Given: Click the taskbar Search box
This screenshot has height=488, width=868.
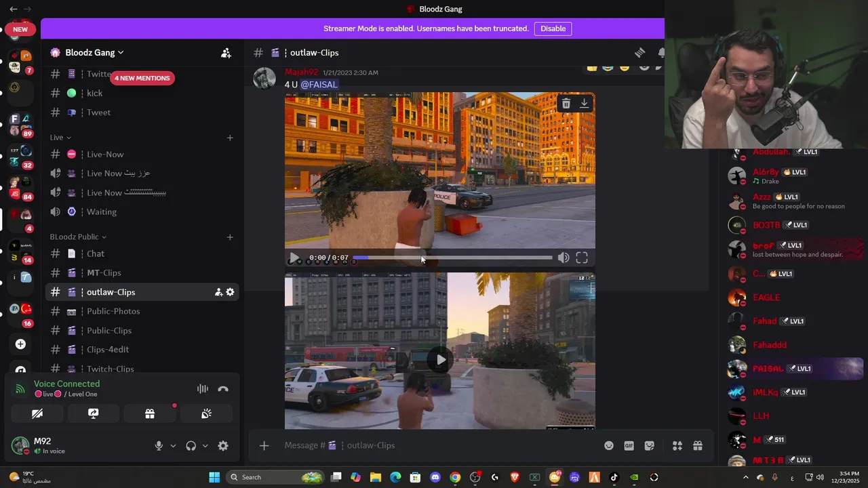Looking at the screenshot, I should [x=275, y=477].
